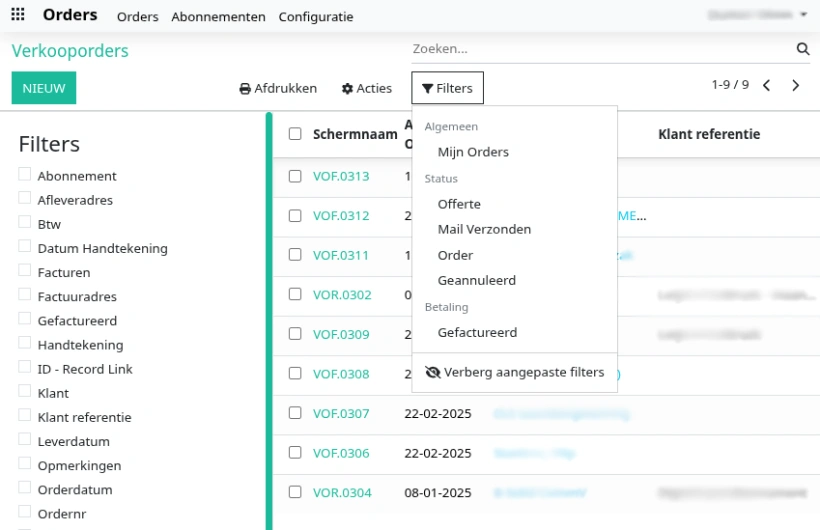Enable the Facturen filter checkbox
Image resolution: width=820 pixels, height=530 pixels.
(25, 270)
